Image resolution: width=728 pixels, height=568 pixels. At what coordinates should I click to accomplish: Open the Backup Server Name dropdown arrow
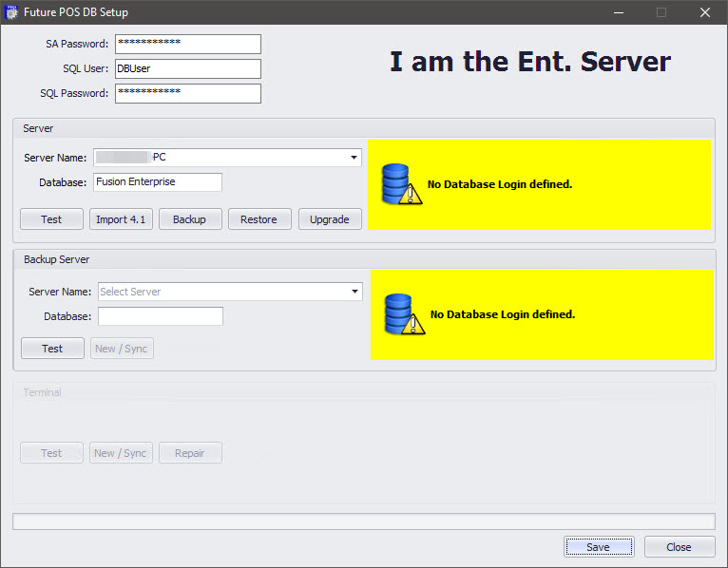pyautogui.click(x=354, y=292)
